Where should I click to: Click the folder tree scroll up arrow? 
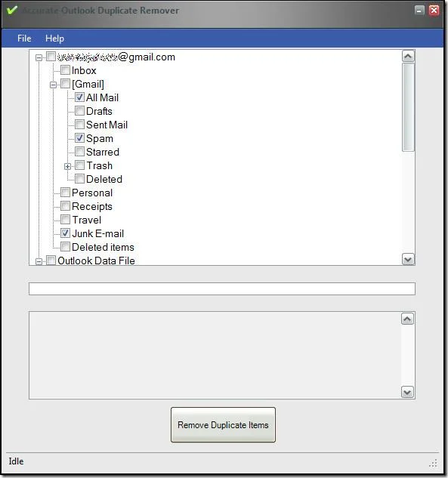click(x=408, y=56)
